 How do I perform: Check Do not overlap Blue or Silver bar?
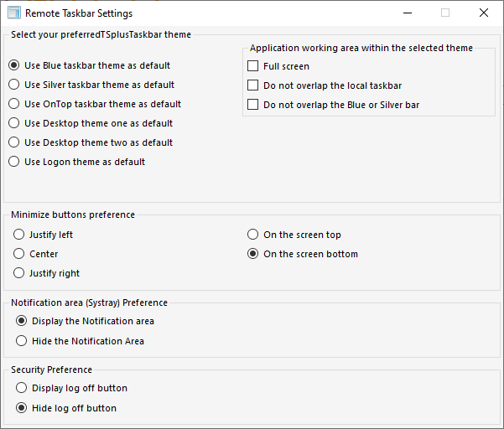tap(253, 105)
